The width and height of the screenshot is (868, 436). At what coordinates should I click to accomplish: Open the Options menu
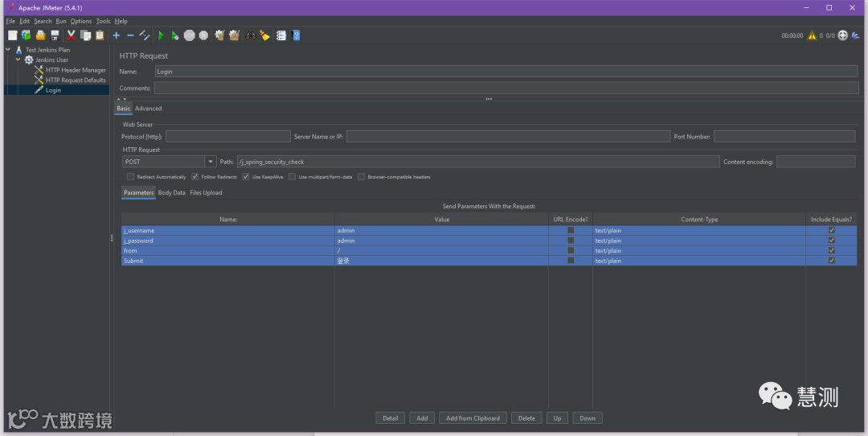[x=81, y=21]
